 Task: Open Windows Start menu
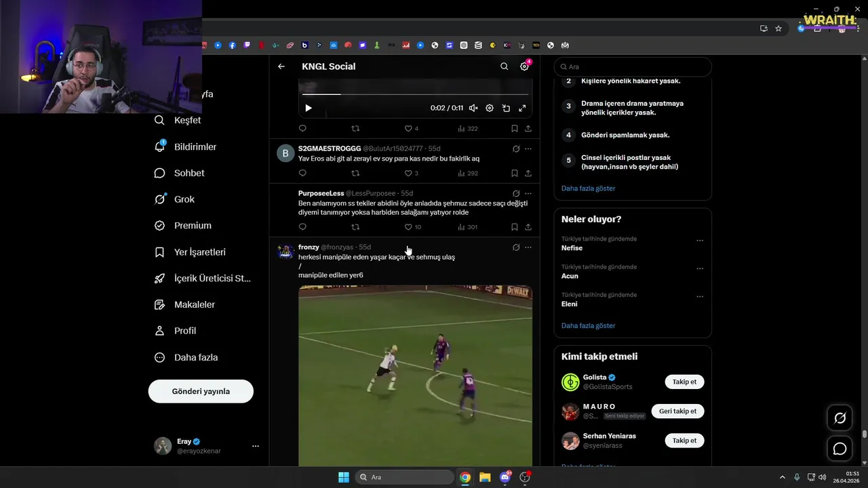tap(344, 477)
